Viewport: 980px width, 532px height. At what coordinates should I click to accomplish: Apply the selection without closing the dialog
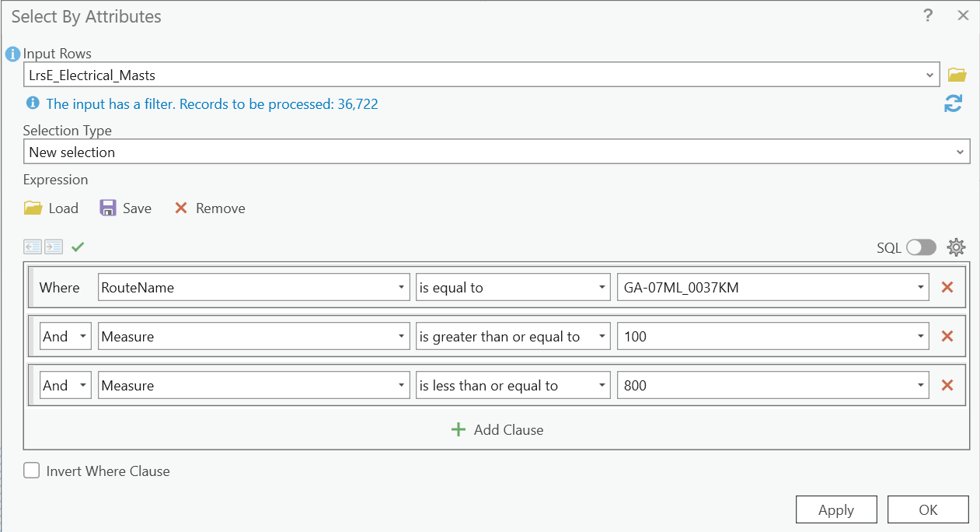coord(836,509)
